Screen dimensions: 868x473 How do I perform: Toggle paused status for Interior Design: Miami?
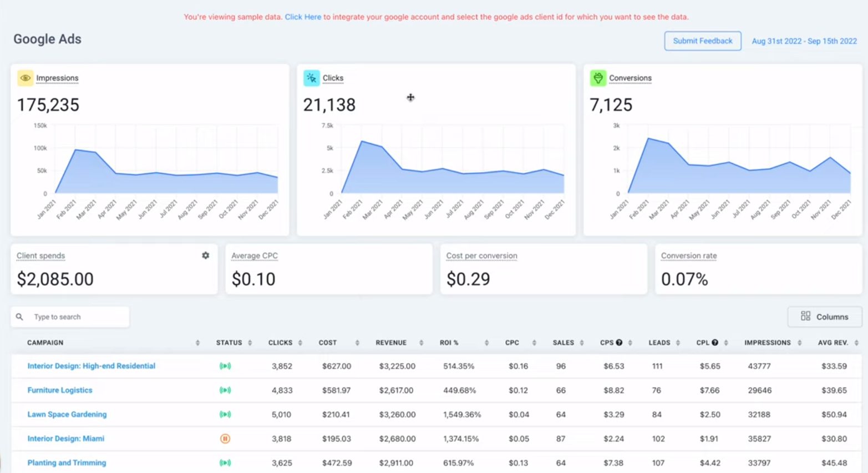[x=225, y=439]
